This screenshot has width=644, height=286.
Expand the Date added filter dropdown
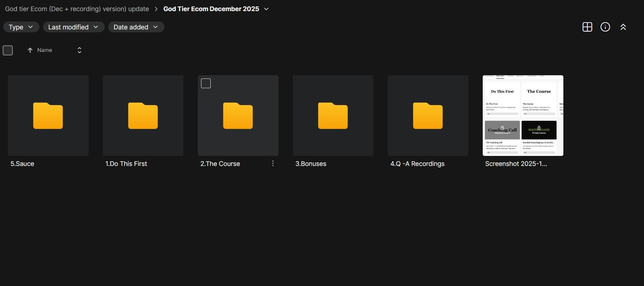point(136,27)
